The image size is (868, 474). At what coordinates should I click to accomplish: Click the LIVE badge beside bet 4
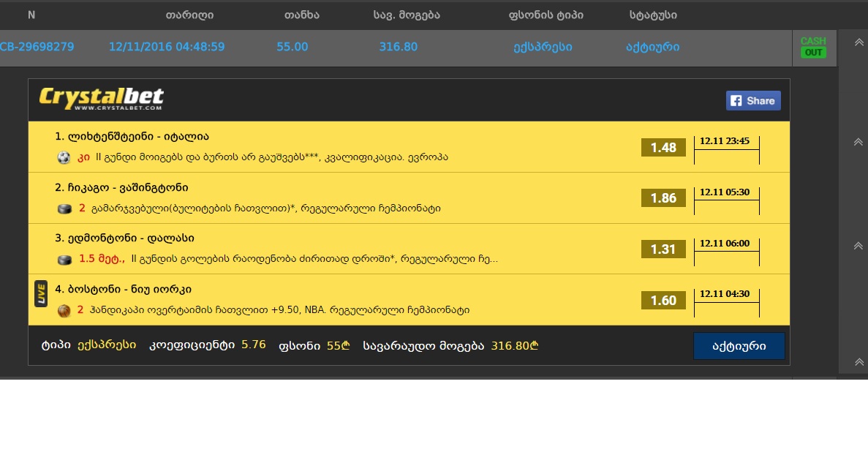pyautogui.click(x=41, y=293)
